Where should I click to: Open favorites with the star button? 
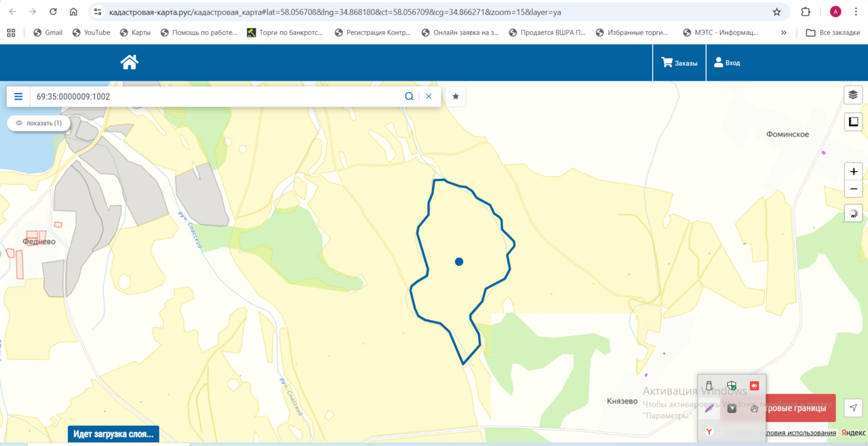(x=456, y=96)
